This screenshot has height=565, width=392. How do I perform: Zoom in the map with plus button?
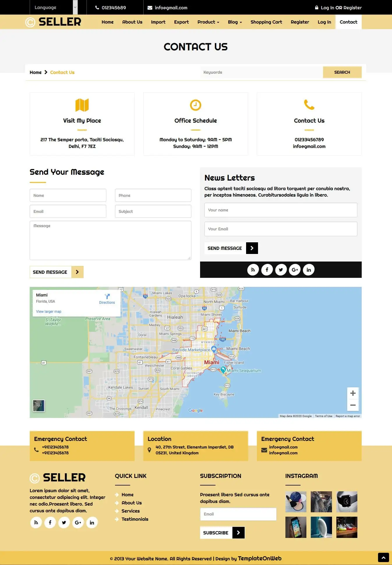point(353,393)
